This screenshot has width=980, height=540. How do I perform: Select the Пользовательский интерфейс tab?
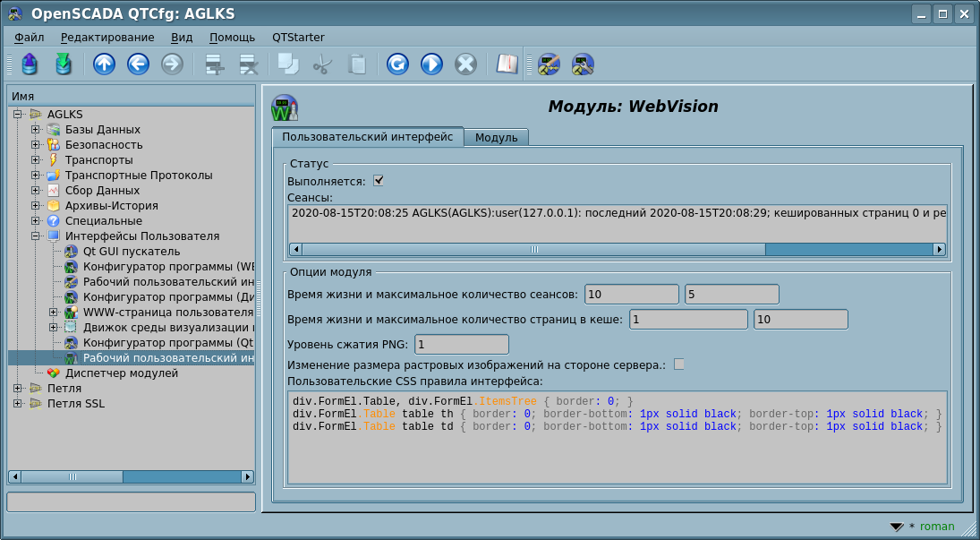pyautogui.click(x=368, y=137)
